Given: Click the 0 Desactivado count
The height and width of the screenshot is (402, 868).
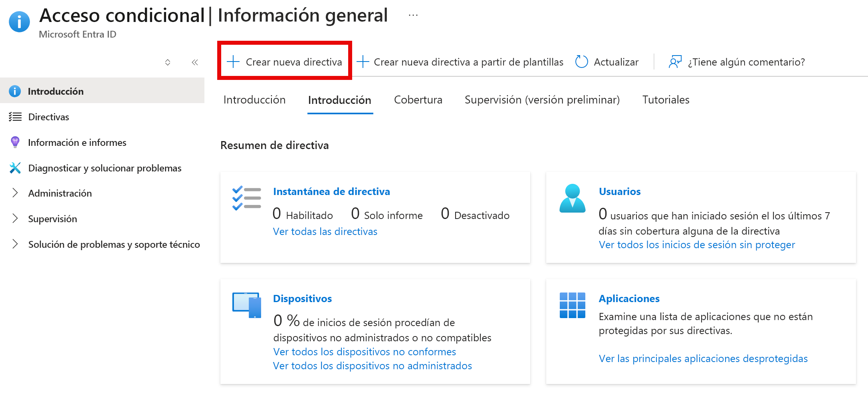Looking at the screenshot, I should pos(475,214).
